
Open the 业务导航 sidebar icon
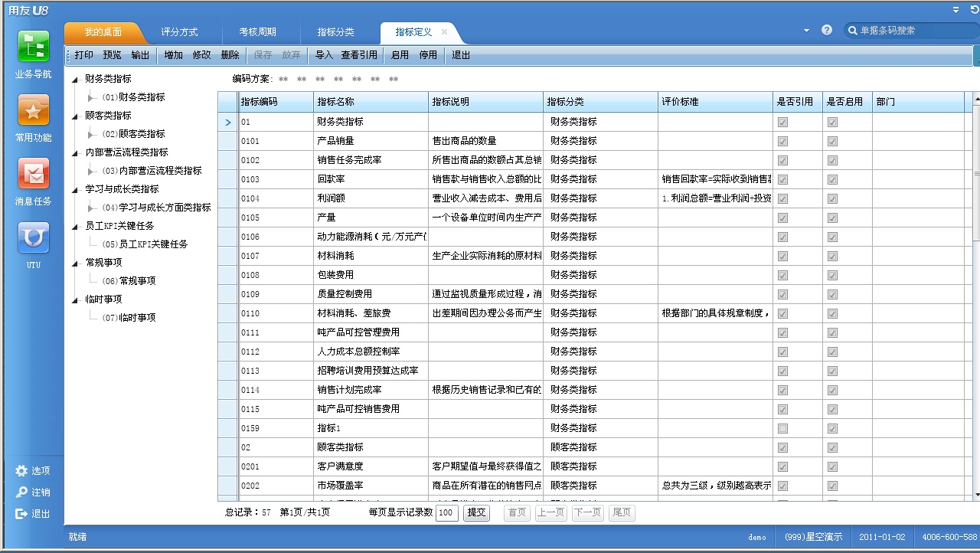(x=33, y=47)
